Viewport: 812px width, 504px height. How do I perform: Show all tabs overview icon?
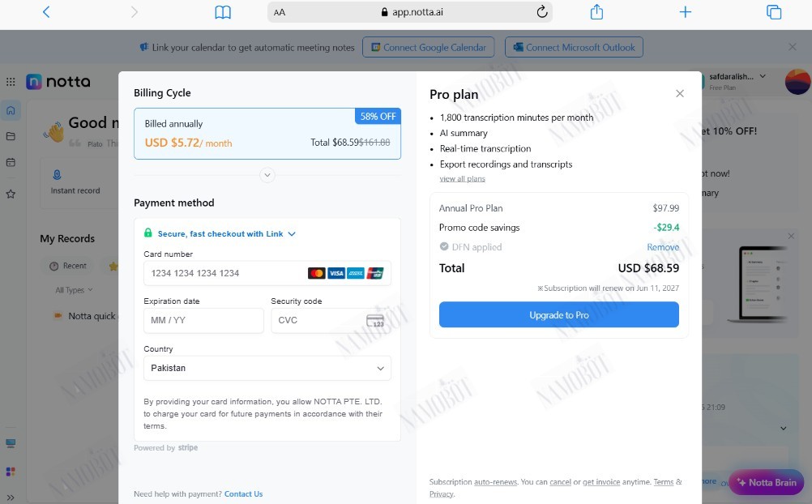(774, 12)
